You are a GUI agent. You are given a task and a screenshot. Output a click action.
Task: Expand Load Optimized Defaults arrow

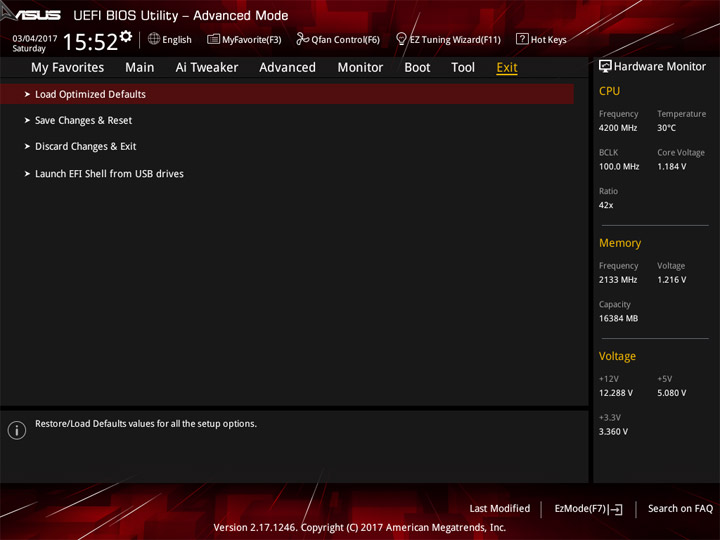[27, 94]
